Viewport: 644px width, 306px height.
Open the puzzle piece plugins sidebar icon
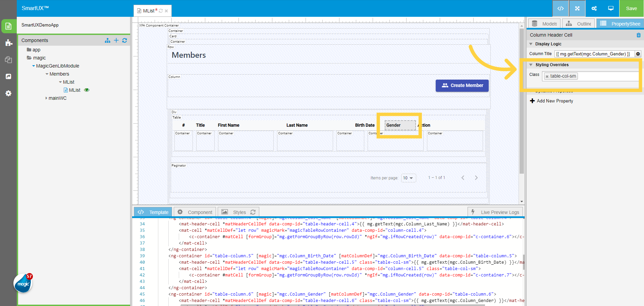9,43
